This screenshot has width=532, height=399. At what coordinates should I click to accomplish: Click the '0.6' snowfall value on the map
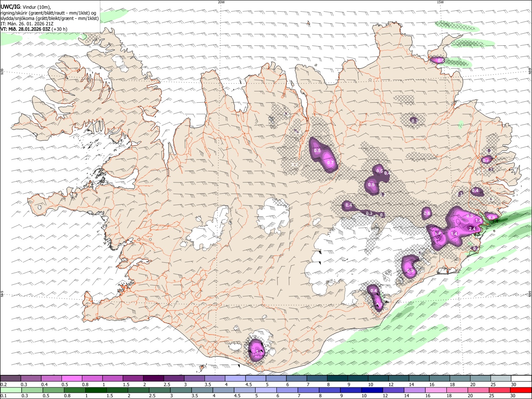click(427, 214)
